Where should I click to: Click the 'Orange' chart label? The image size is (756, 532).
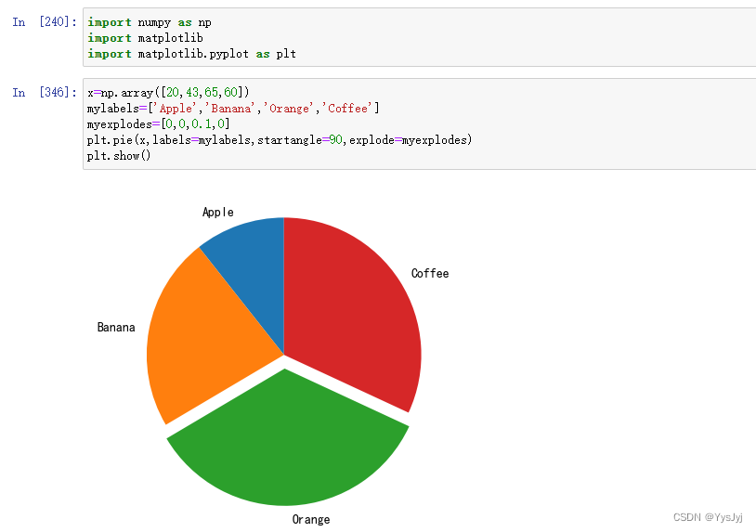pos(311,520)
